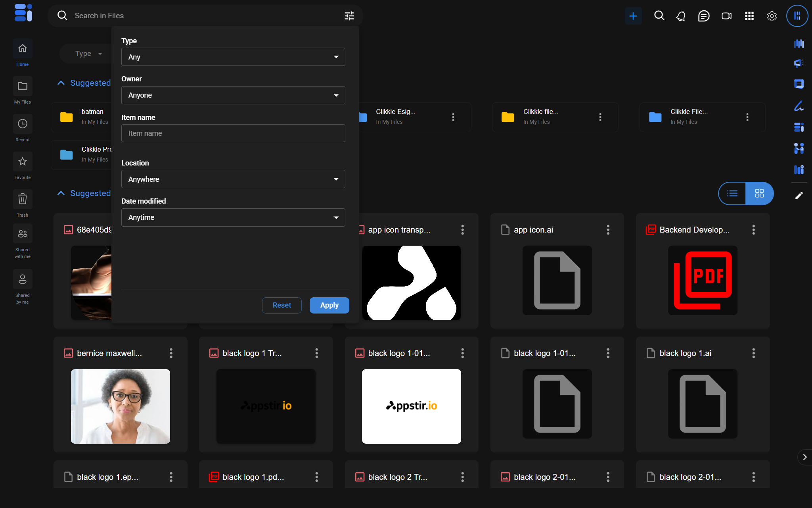Screen dimensions: 812x508
Task: Open Date modified dropdown showing Anytime
Action: pos(233,217)
